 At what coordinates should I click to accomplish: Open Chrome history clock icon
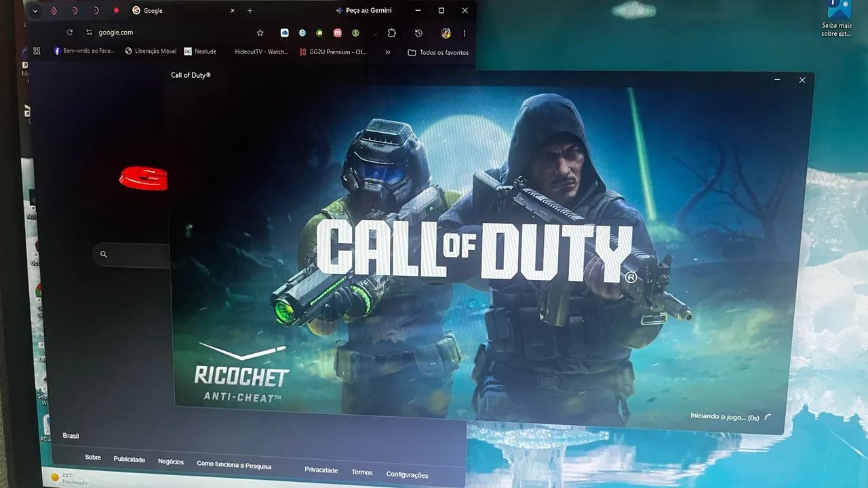(418, 33)
